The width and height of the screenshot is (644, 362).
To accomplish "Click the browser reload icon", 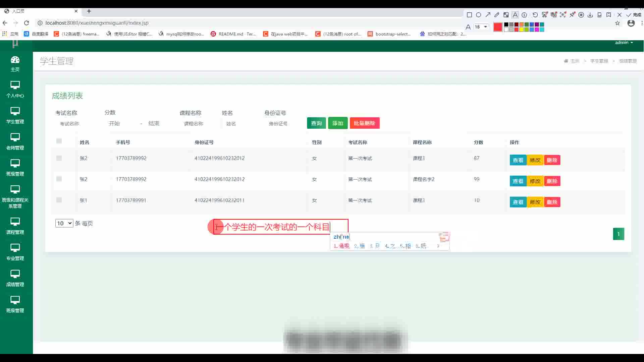I will 26,23.
